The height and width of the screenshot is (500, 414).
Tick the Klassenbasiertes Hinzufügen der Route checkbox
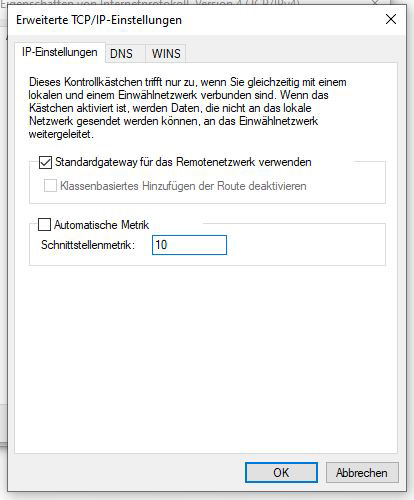coord(50,186)
